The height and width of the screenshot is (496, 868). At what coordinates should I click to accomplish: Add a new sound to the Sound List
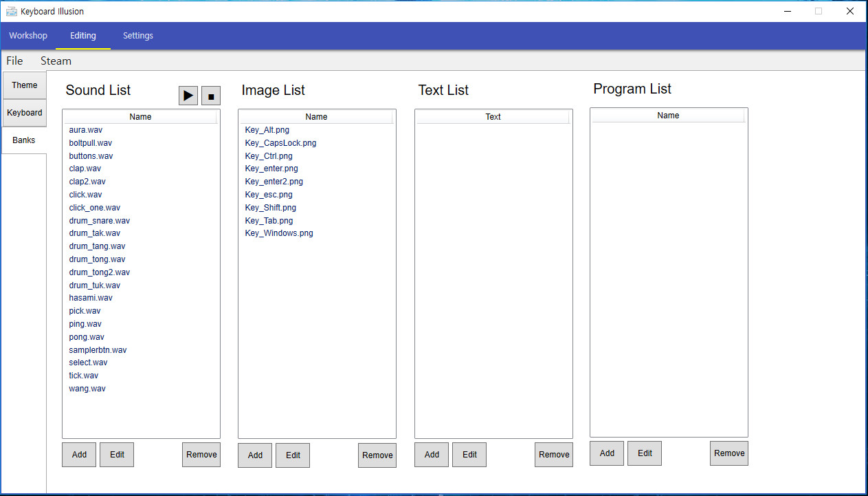coord(78,454)
